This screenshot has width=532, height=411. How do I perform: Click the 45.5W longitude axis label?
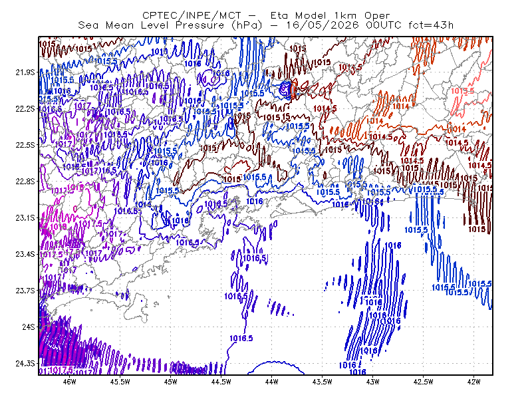pyautogui.click(x=120, y=382)
